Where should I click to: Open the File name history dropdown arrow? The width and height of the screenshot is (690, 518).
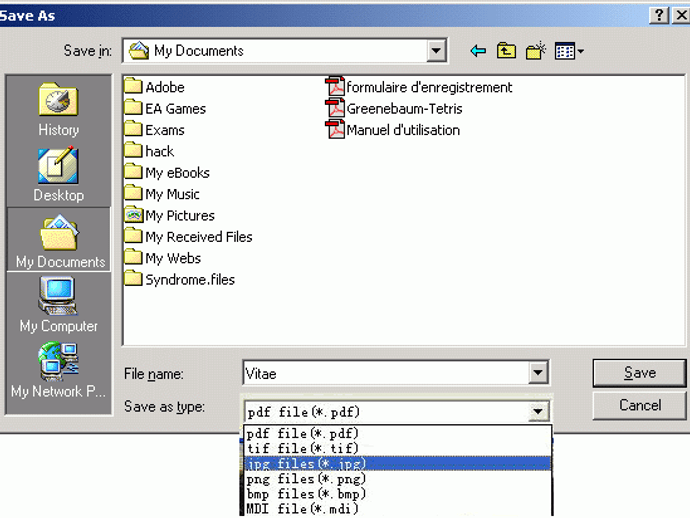pos(537,373)
